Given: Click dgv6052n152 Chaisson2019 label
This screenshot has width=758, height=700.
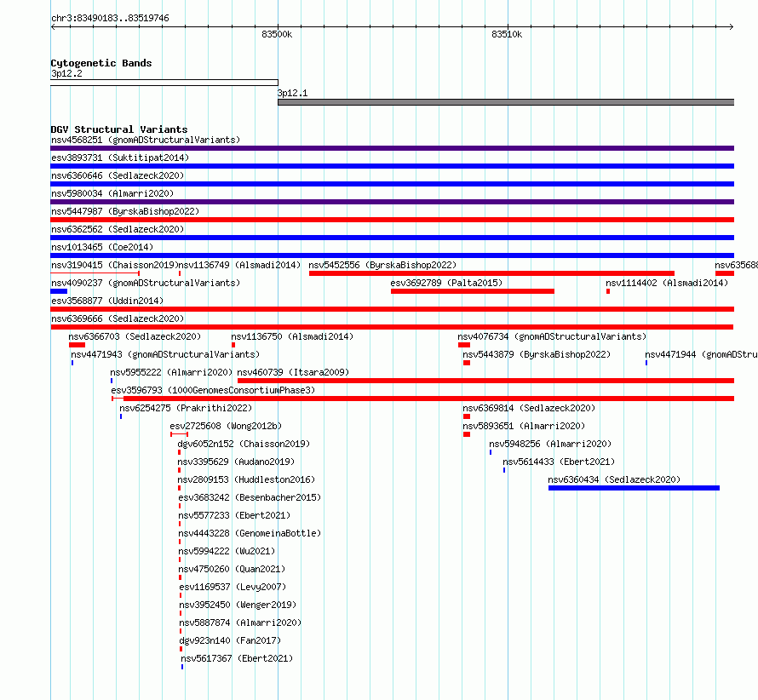Looking at the screenshot, I should pos(244,445).
